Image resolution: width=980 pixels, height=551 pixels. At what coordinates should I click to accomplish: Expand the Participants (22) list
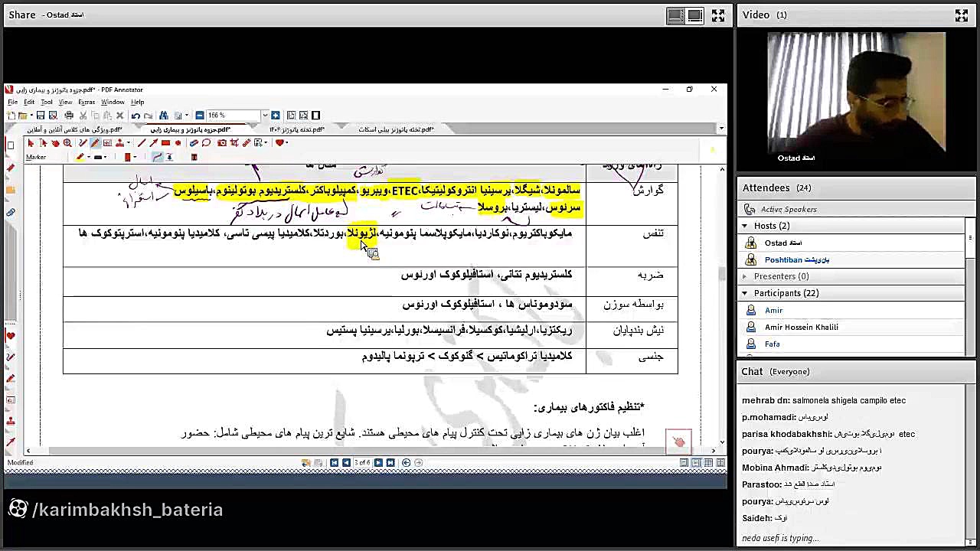tap(744, 293)
